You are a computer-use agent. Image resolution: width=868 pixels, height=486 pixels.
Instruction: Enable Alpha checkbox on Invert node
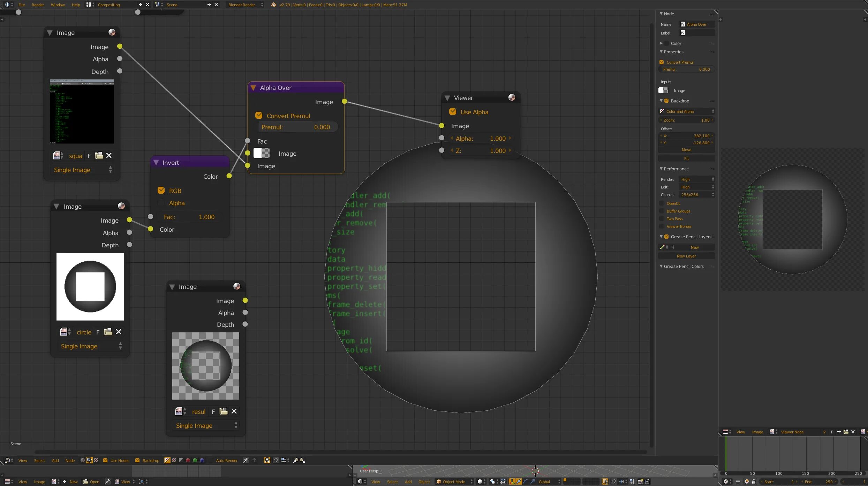[x=161, y=202]
